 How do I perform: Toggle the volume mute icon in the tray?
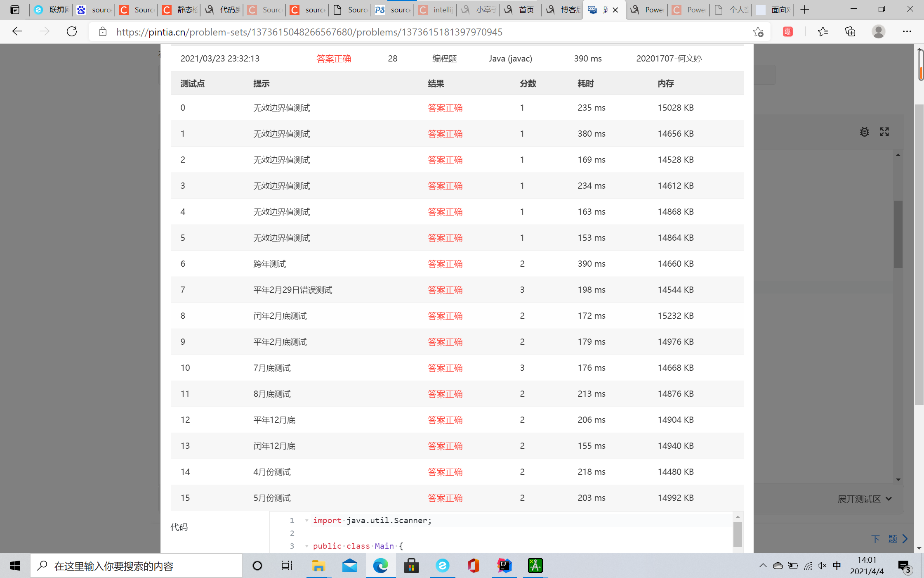click(x=822, y=566)
